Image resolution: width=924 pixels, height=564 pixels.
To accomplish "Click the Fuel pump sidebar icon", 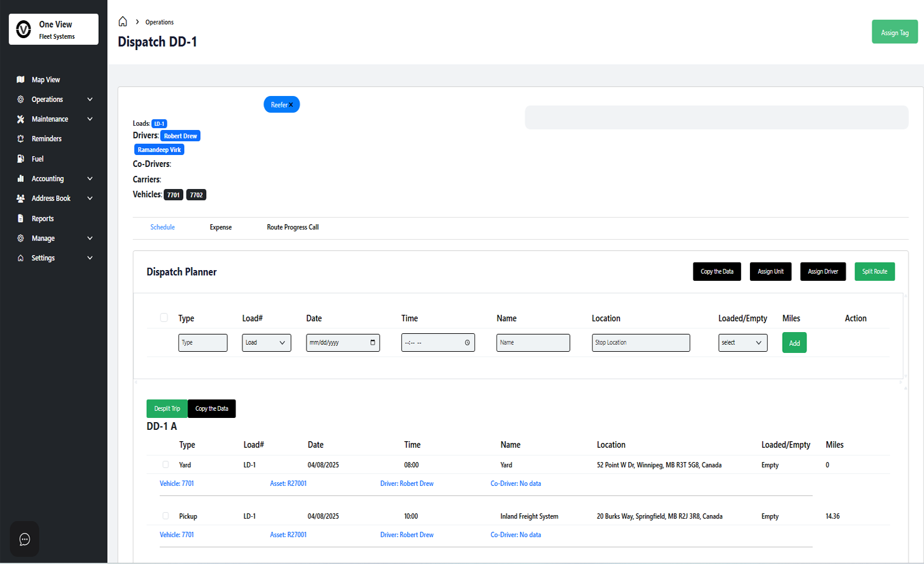I will (x=21, y=159).
